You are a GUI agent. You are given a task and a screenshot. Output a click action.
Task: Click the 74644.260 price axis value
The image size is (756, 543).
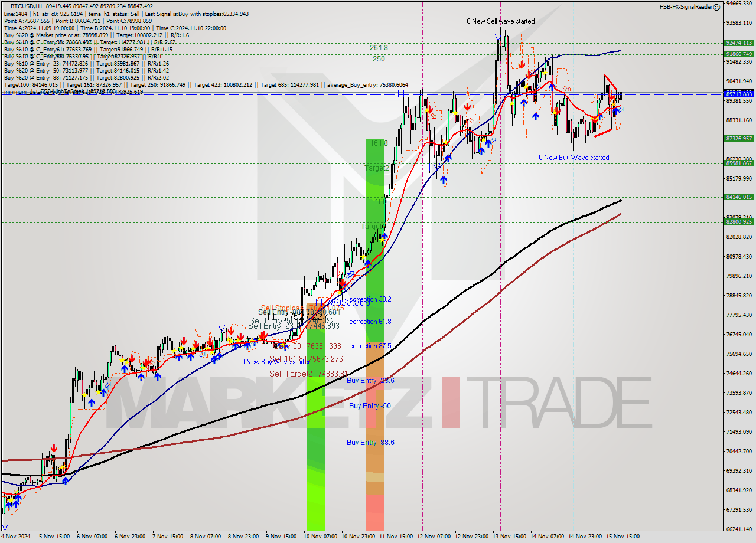(739, 373)
